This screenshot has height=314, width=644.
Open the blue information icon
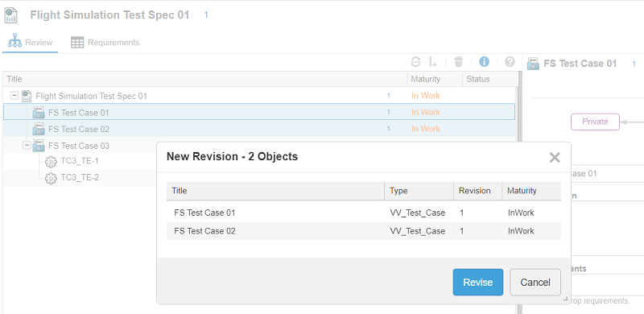tap(485, 62)
